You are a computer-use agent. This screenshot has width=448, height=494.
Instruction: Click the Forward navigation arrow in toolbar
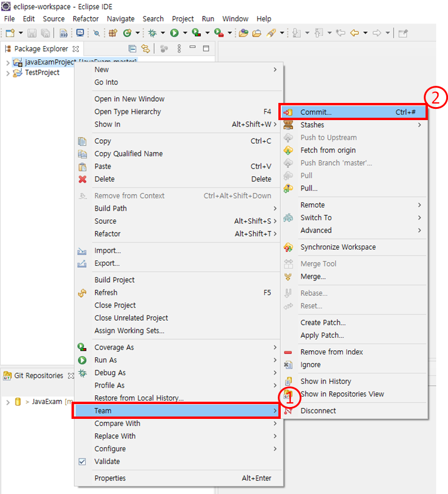(377, 33)
